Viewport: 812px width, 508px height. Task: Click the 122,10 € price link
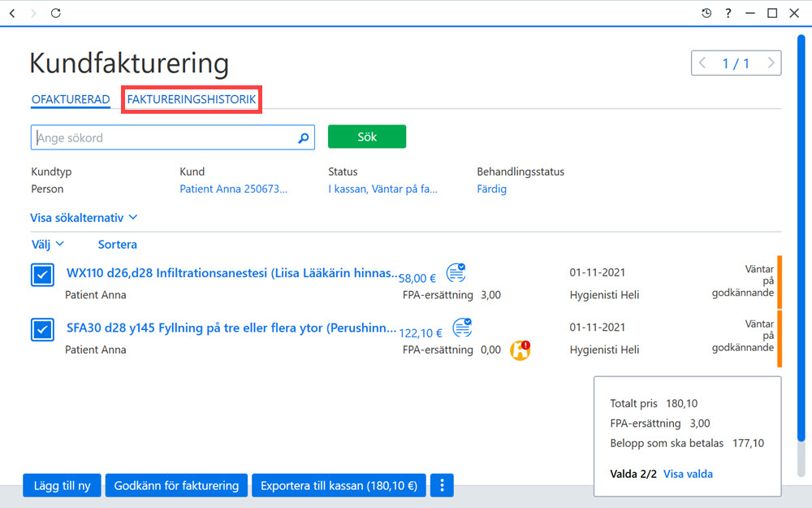[x=421, y=333]
